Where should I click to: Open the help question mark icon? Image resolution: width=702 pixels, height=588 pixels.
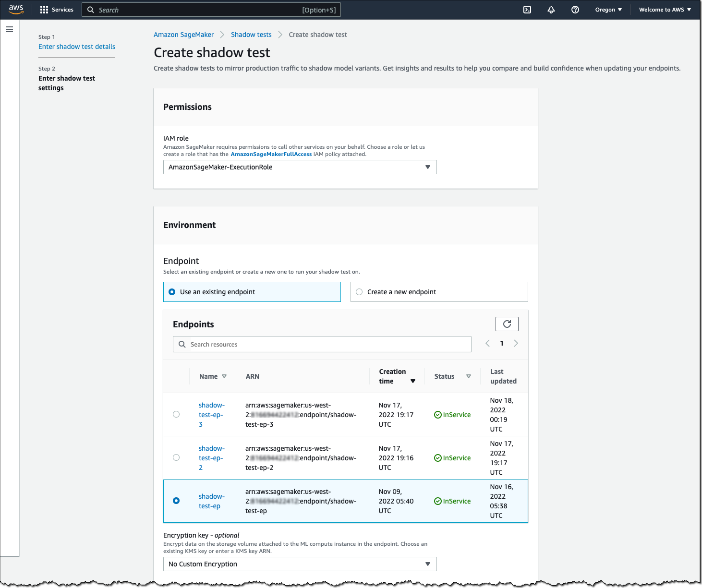click(x=575, y=10)
